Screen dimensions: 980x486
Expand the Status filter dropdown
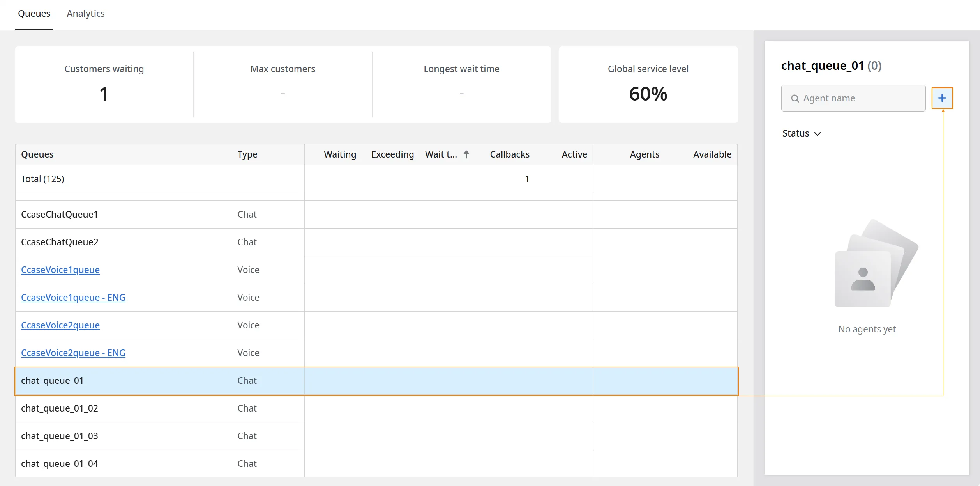[x=802, y=133]
